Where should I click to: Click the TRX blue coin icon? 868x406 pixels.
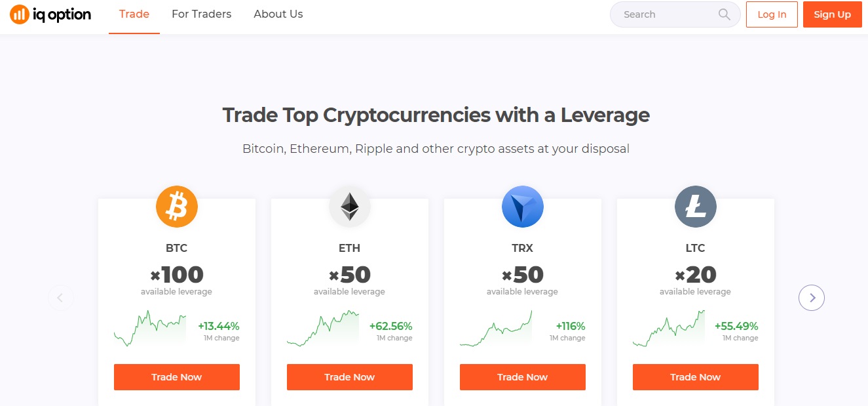pos(523,207)
